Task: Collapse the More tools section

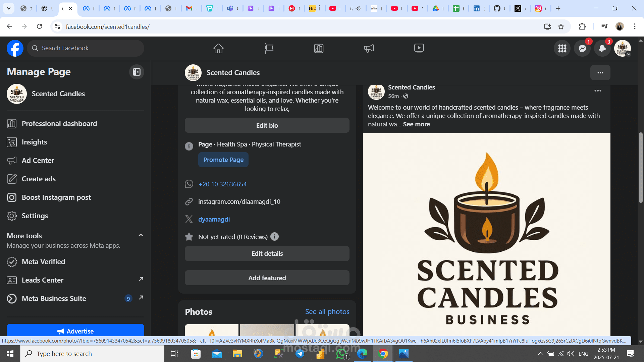Action: (141, 235)
